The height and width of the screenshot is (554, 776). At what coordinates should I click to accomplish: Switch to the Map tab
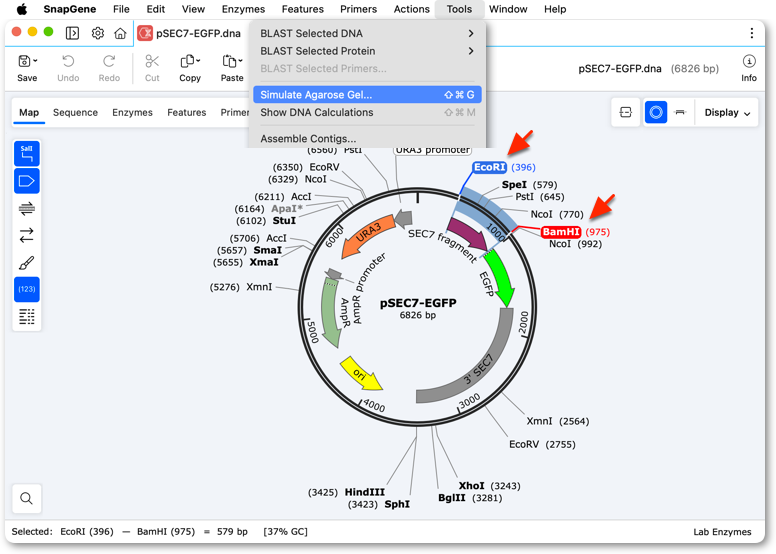click(29, 112)
